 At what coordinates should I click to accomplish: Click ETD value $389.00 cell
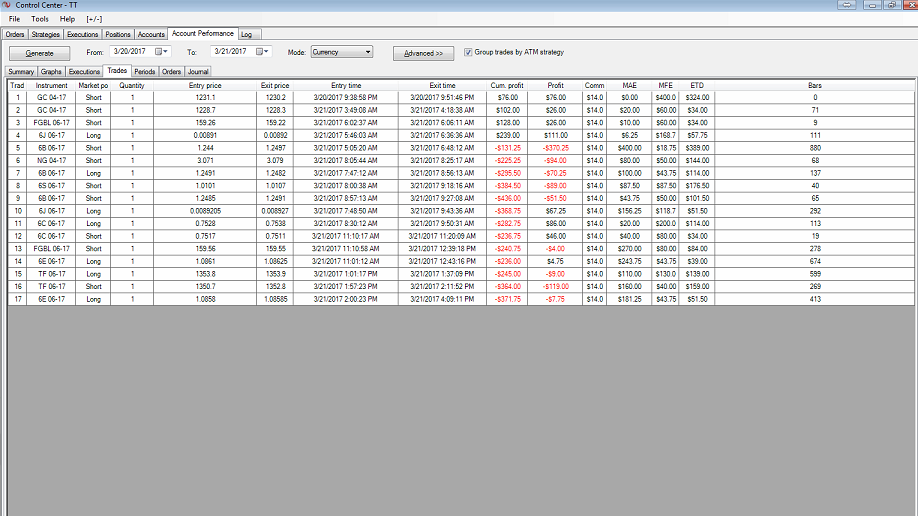click(697, 148)
